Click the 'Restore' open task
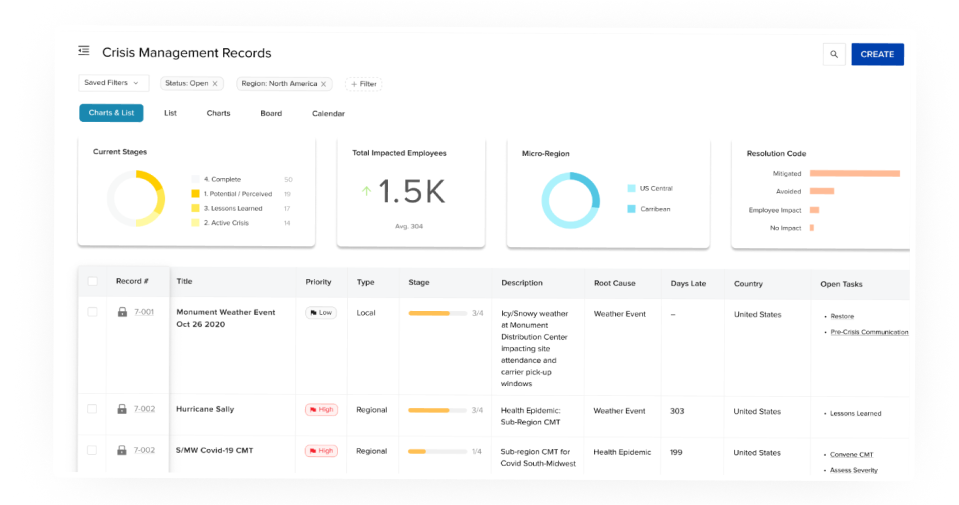Viewport: 959px width, 505px height. click(x=842, y=316)
